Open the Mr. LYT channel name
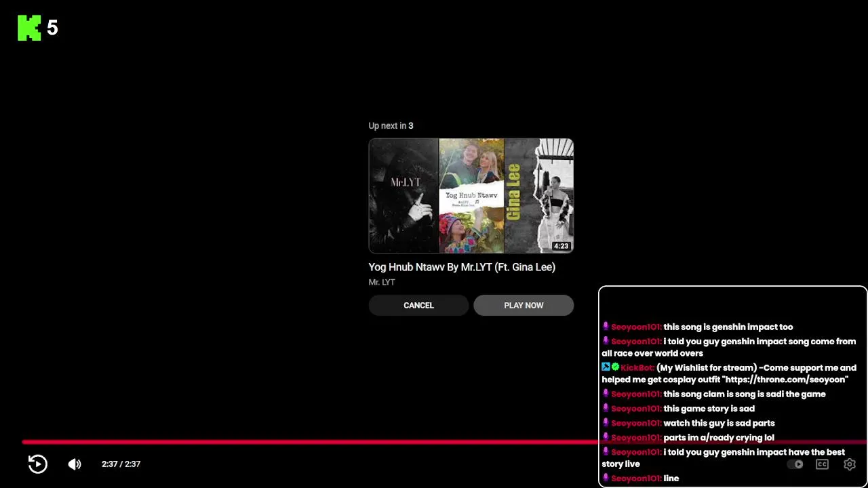The height and width of the screenshot is (488, 868). pyautogui.click(x=382, y=282)
